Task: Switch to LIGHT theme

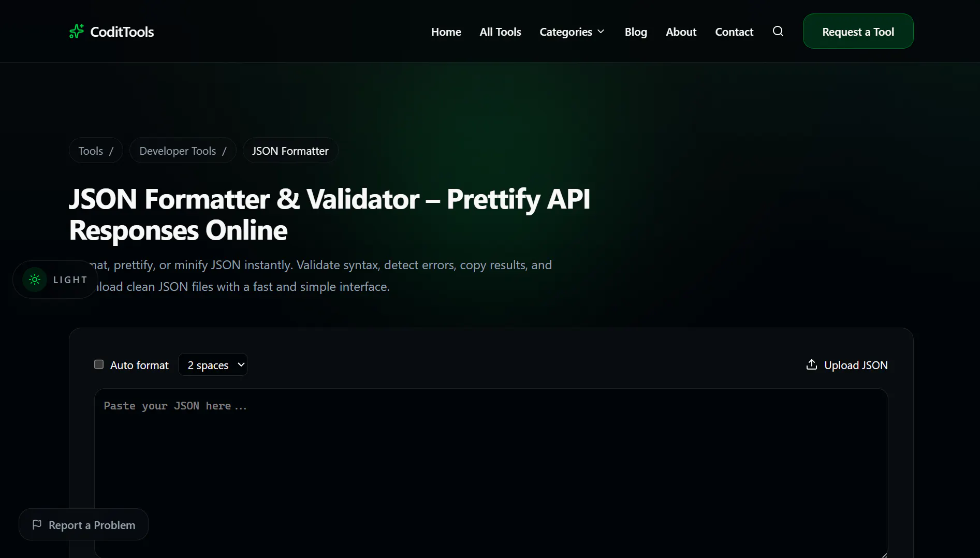Action: tap(55, 280)
